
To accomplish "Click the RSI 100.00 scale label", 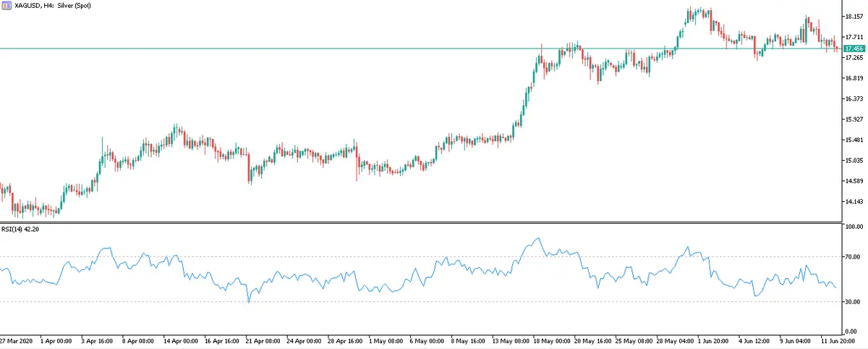I will click(854, 227).
